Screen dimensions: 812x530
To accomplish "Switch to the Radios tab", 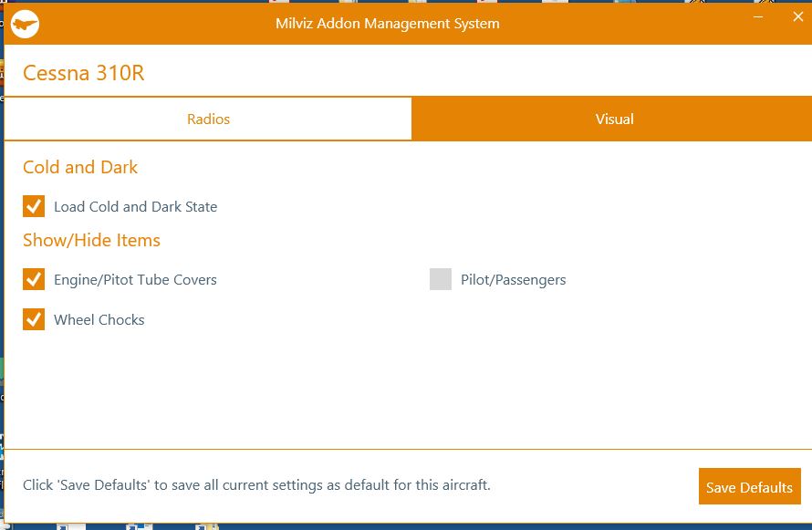I will coord(208,119).
